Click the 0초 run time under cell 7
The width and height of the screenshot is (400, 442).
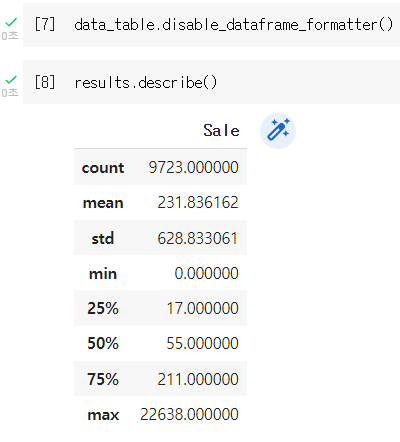point(10,36)
